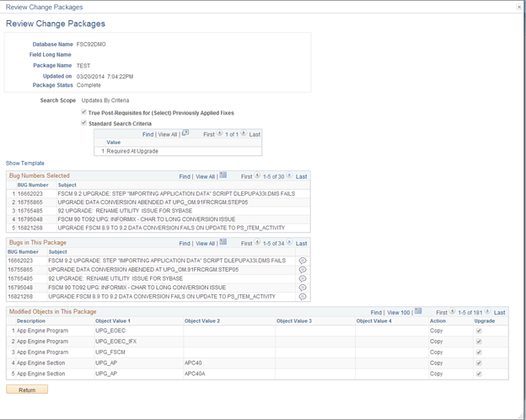This screenshot has width=526, height=420.
Task: Open the Show Template link
Action: pos(25,163)
